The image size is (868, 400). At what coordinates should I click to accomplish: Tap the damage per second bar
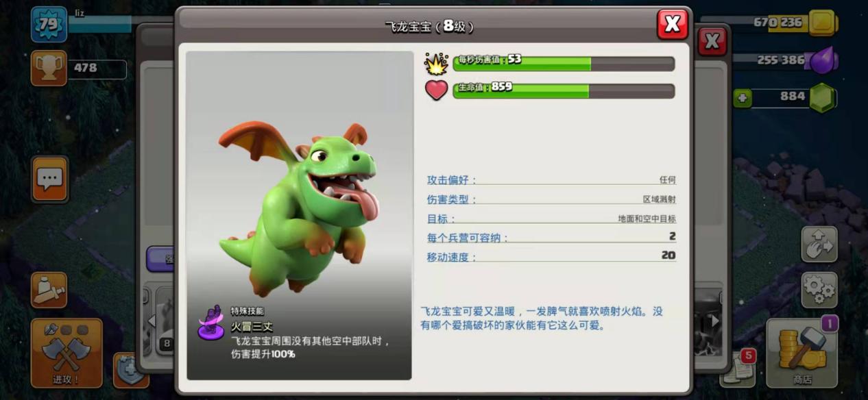(564, 64)
